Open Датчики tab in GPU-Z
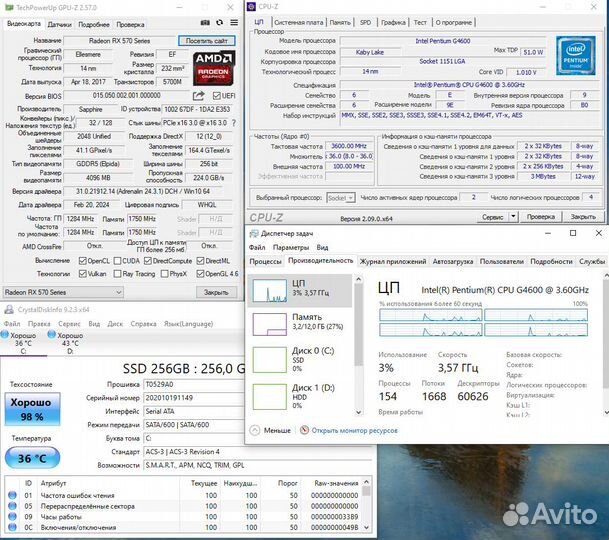The height and width of the screenshot is (540, 609). point(59,24)
